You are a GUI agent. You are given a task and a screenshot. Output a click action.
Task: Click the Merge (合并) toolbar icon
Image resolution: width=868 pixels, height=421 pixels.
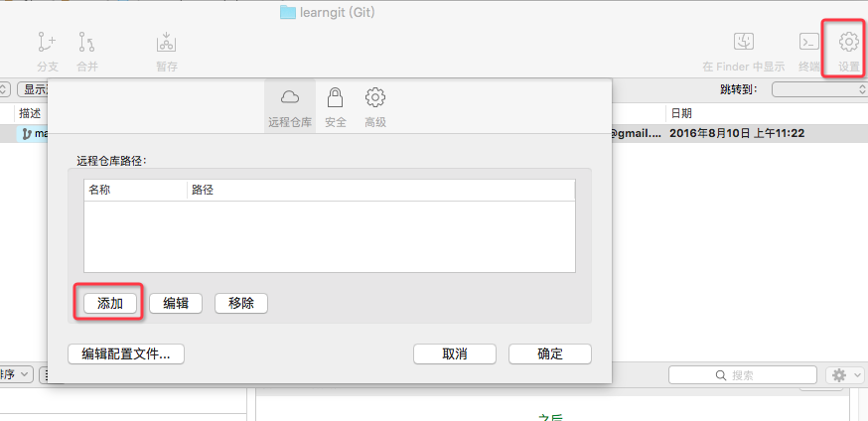[87, 52]
